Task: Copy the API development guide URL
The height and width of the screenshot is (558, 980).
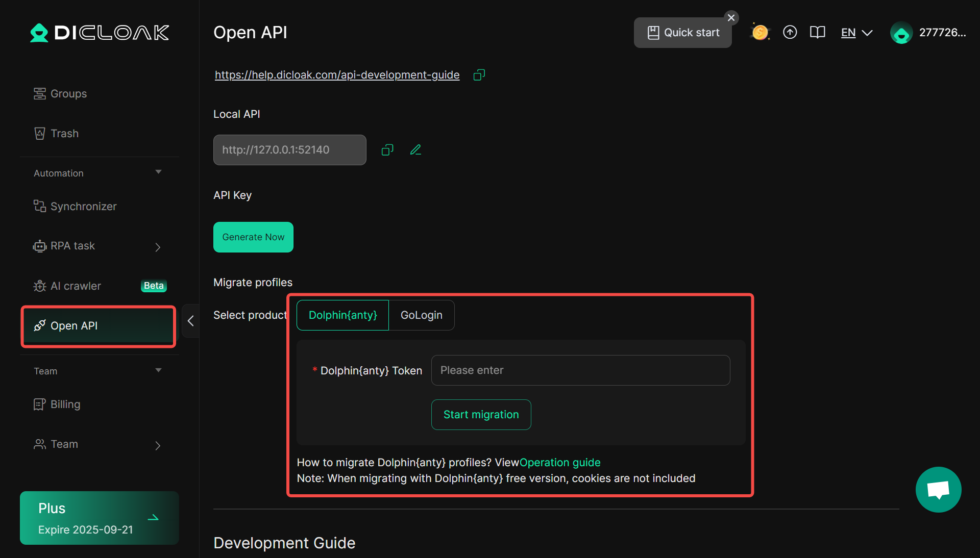Action: pyautogui.click(x=479, y=75)
